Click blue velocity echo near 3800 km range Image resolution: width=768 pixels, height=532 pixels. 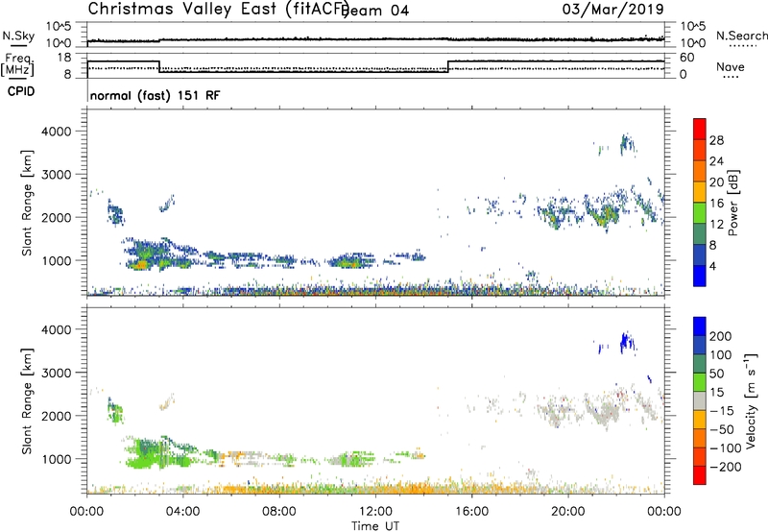coord(625,341)
